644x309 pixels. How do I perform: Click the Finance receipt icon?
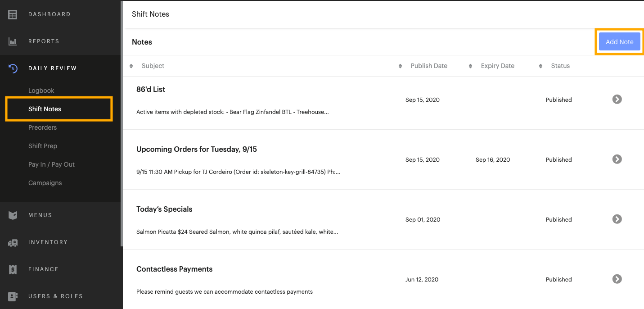pyautogui.click(x=13, y=269)
